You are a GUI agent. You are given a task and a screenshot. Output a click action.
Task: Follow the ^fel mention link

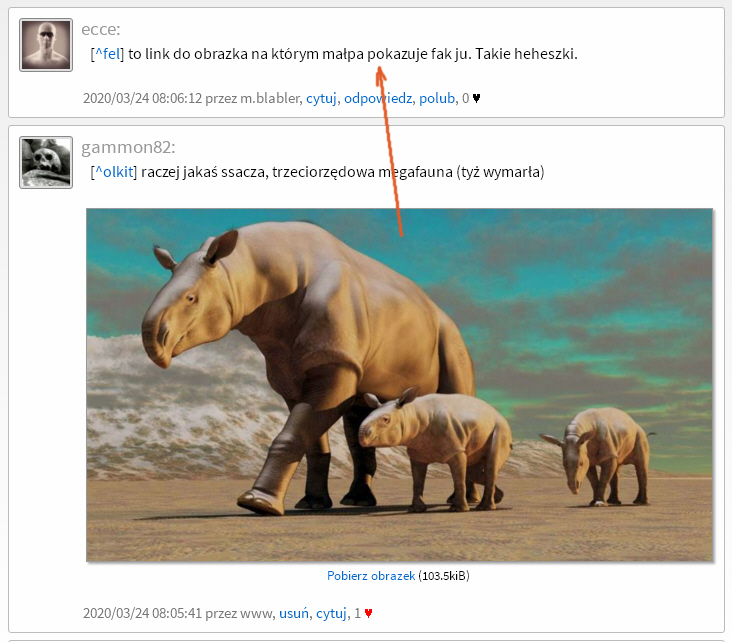[107, 54]
